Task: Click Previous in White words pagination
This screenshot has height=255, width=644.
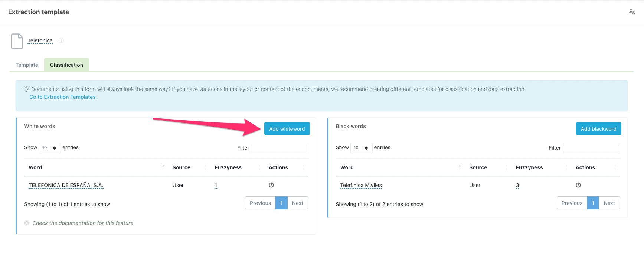Action: 260,203
